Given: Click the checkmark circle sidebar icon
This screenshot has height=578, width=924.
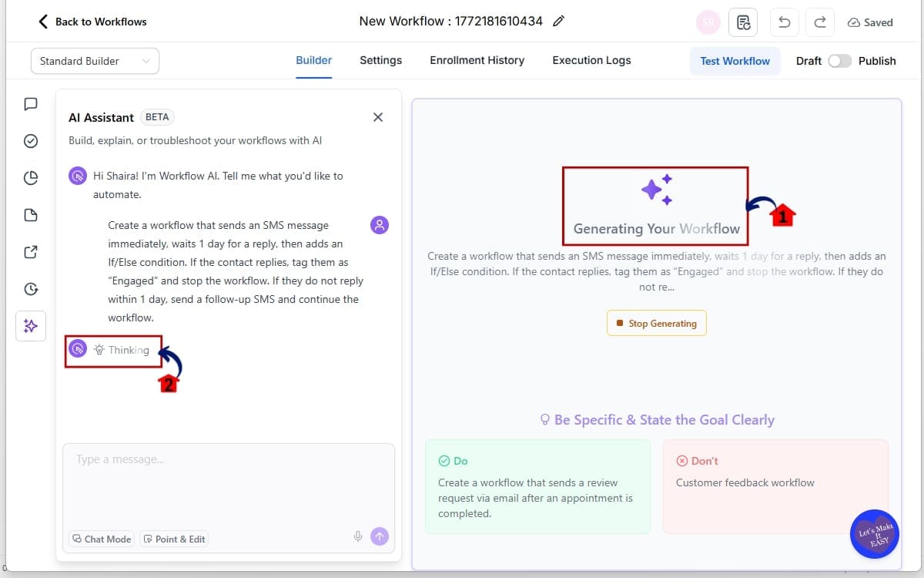Looking at the screenshot, I should click(30, 141).
